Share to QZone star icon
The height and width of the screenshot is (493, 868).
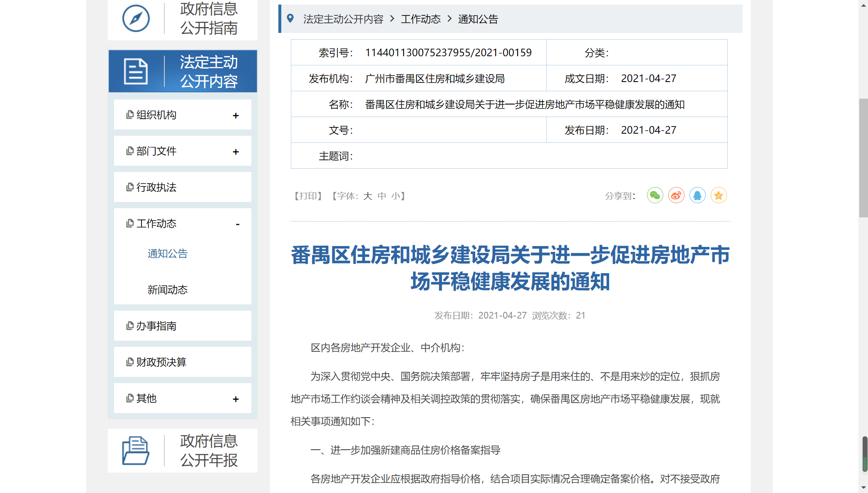pyautogui.click(x=719, y=195)
